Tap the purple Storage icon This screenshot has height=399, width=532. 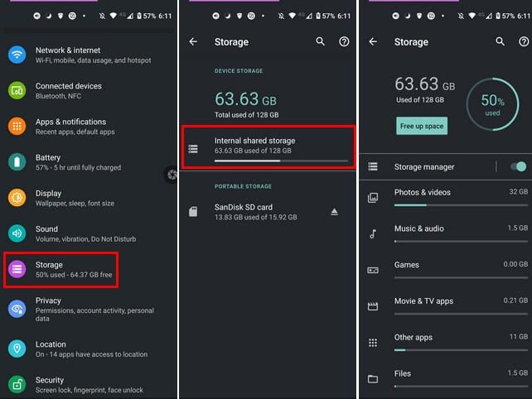pyautogui.click(x=17, y=269)
